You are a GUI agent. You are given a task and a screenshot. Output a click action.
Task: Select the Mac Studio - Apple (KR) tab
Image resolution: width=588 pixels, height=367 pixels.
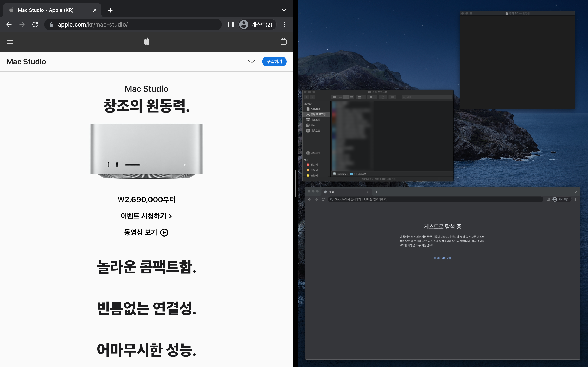(46, 10)
